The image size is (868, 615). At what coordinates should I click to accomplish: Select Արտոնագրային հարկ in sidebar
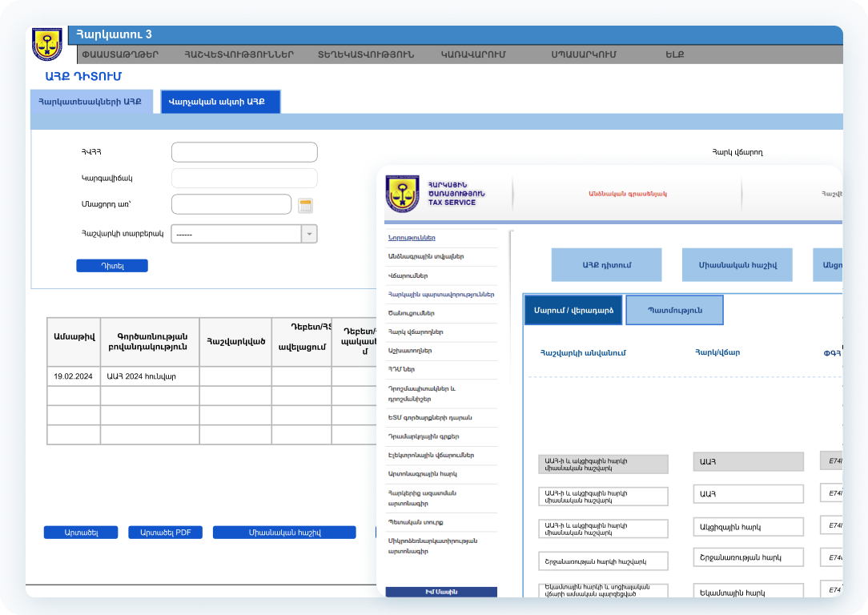click(422, 474)
